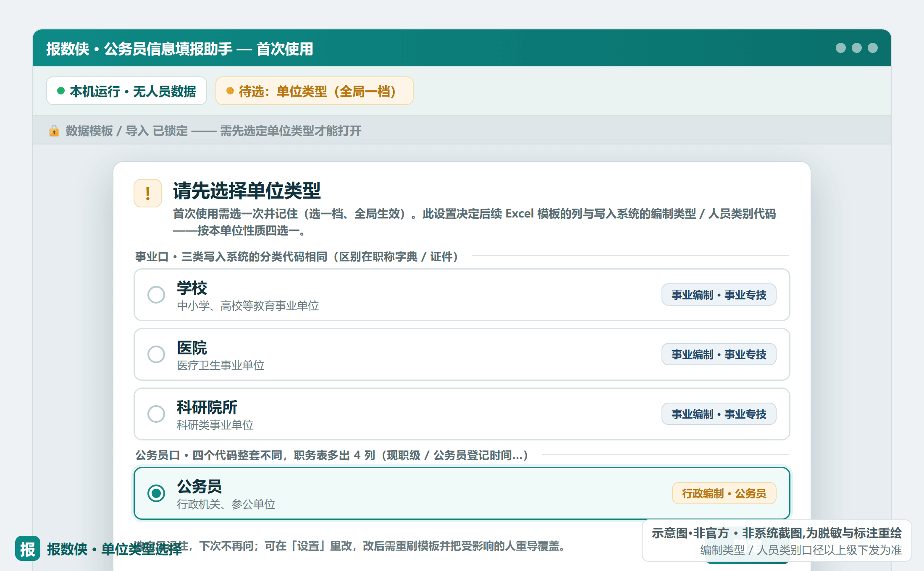Click the first window control dot
The image size is (924, 571).
click(841, 48)
